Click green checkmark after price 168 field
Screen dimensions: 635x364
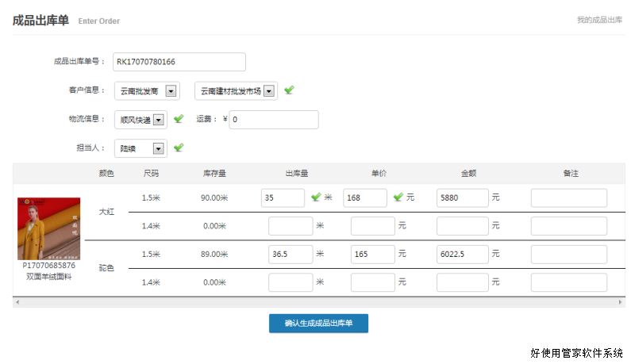(398, 197)
